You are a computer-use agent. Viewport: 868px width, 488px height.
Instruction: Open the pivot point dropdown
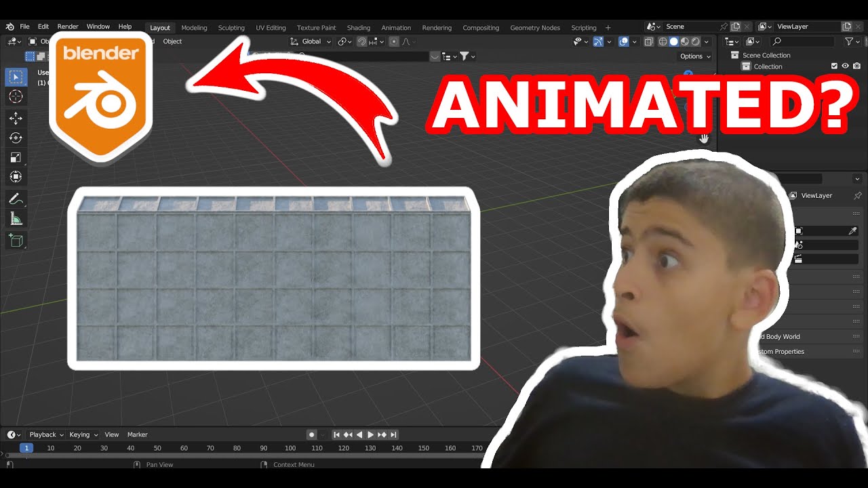pyautogui.click(x=344, y=41)
